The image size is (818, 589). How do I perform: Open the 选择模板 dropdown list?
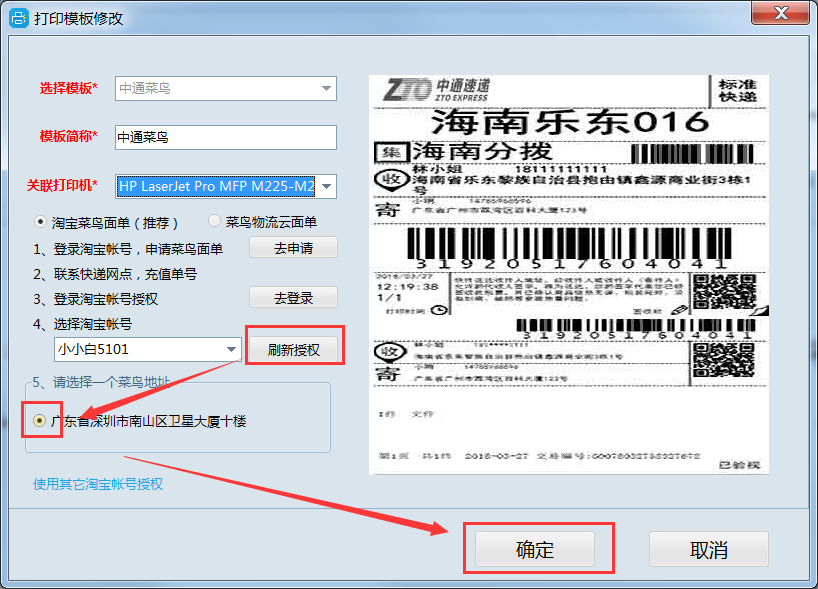click(x=226, y=88)
